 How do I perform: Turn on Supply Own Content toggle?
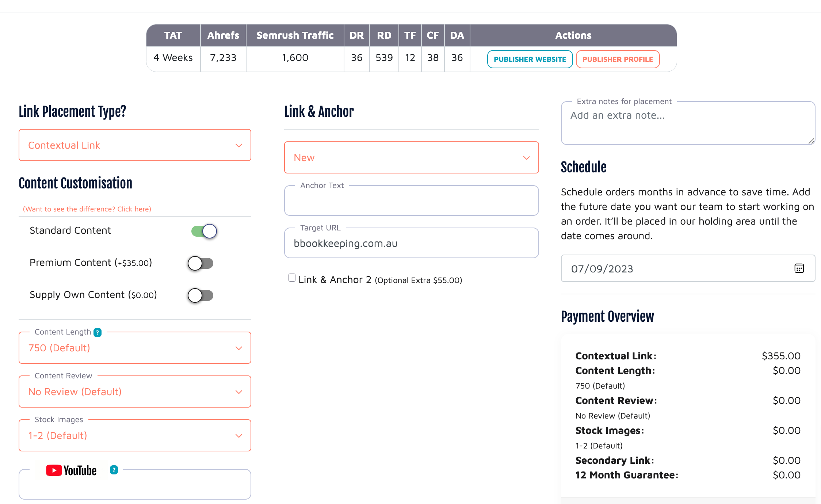pos(201,295)
